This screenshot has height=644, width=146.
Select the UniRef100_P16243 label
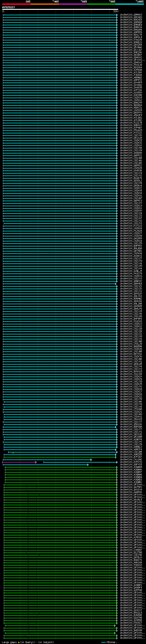[x=131, y=321]
